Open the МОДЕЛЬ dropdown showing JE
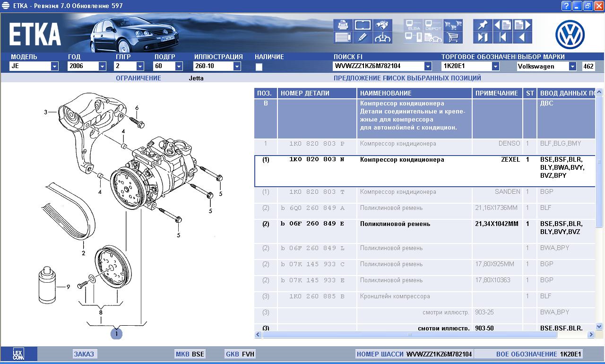 pos(54,67)
